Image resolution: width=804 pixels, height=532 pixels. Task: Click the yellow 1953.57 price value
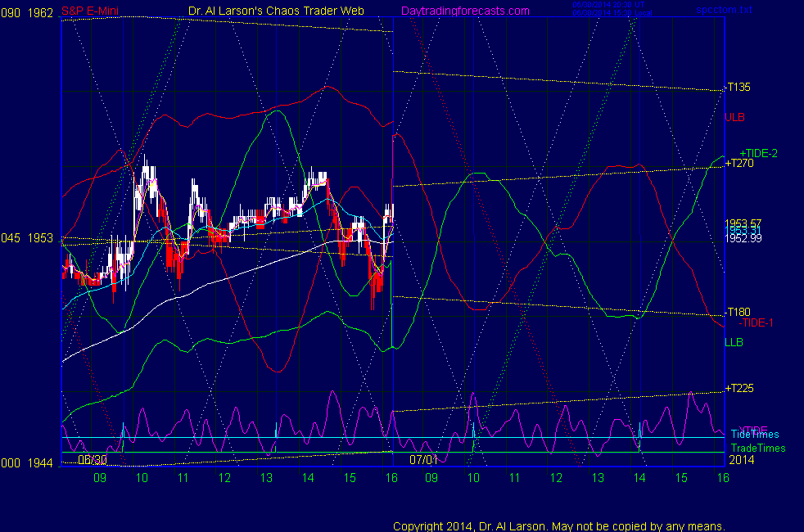743,223
